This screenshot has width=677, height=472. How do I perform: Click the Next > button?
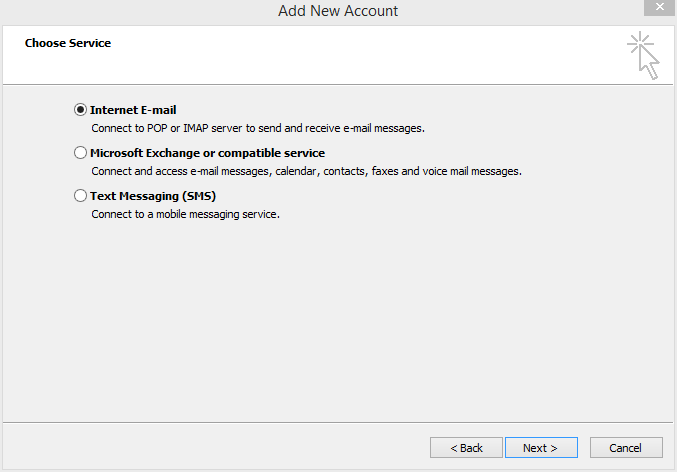pos(541,447)
